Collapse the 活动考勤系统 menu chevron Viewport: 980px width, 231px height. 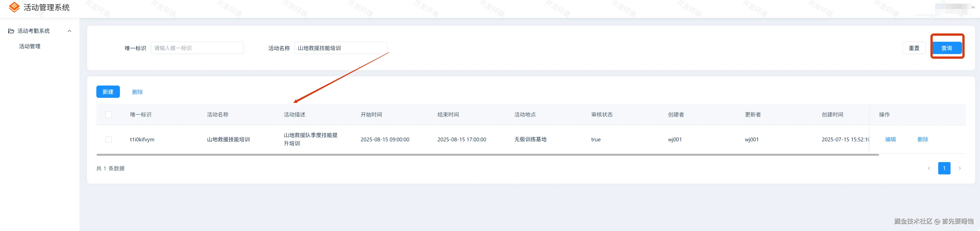tap(69, 31)
